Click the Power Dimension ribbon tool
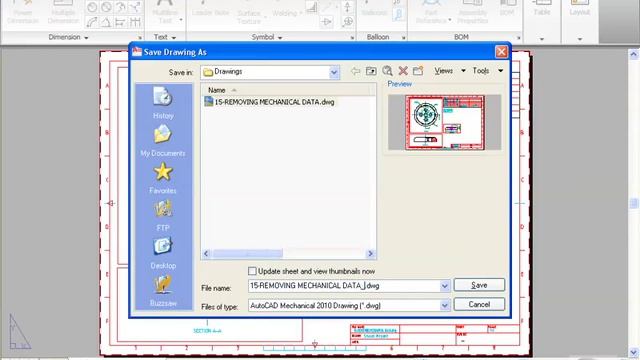This screenshot has width=640, height=360. click(23, 12)
